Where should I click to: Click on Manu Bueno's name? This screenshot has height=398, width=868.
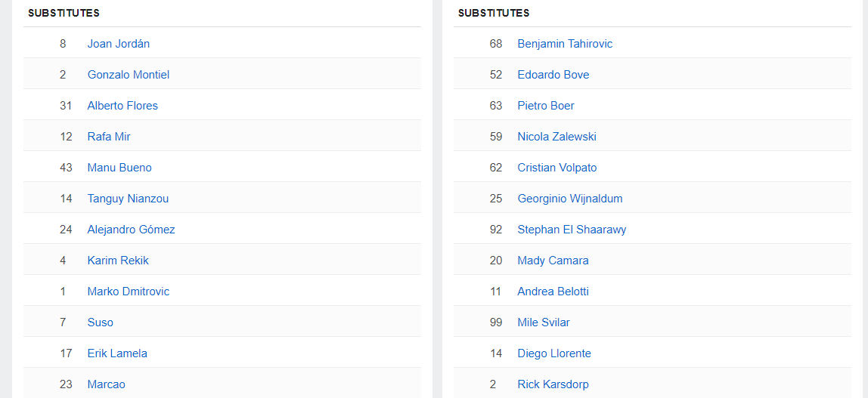click(119, 168)
